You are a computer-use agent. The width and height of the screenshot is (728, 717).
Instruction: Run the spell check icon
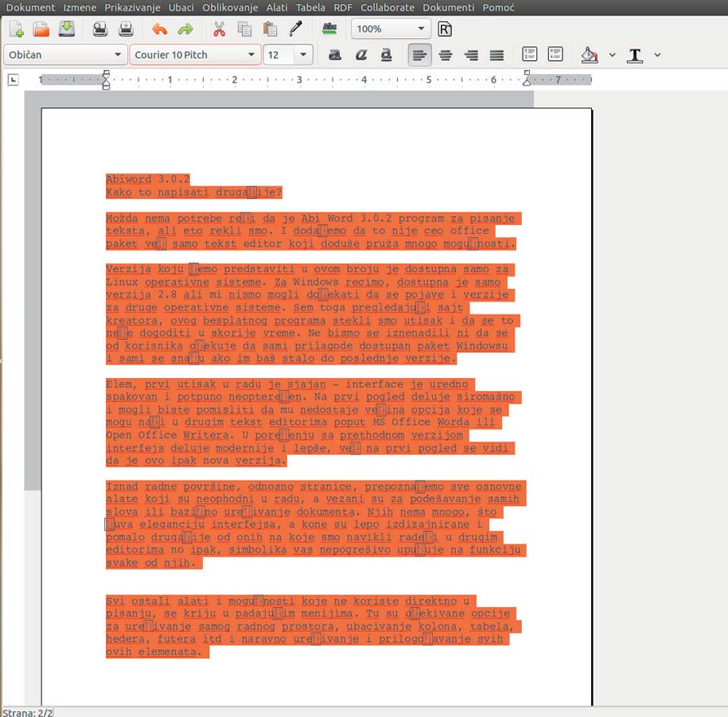(329, 29)
